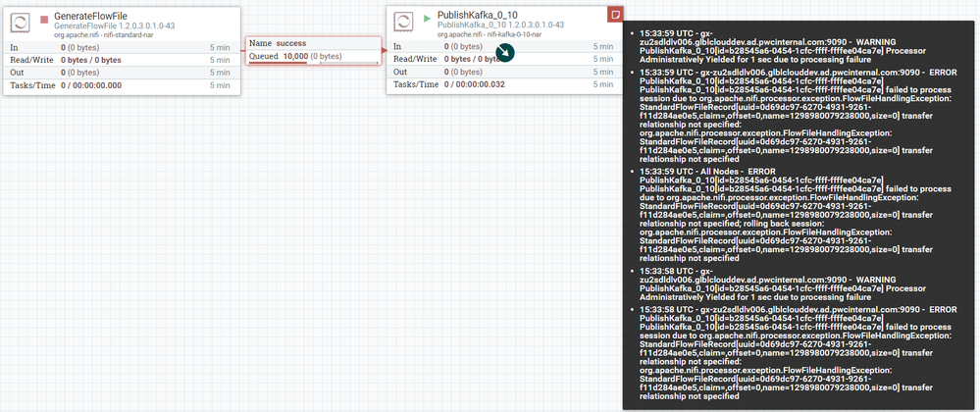The image size is (980, 412).
Task: Click the red stopped status indicator on GenerateFlowFile
Action: pos(44,20)
